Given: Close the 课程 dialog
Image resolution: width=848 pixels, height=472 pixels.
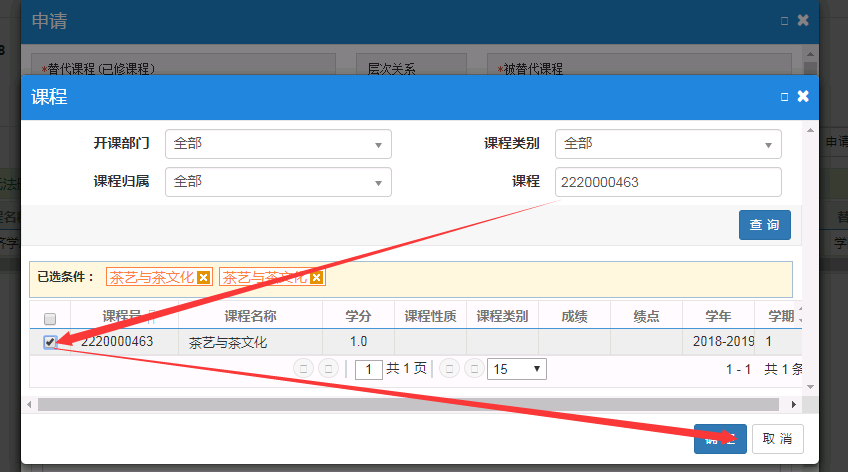Looking at the screenshot, I should click(x=802, y=97).
